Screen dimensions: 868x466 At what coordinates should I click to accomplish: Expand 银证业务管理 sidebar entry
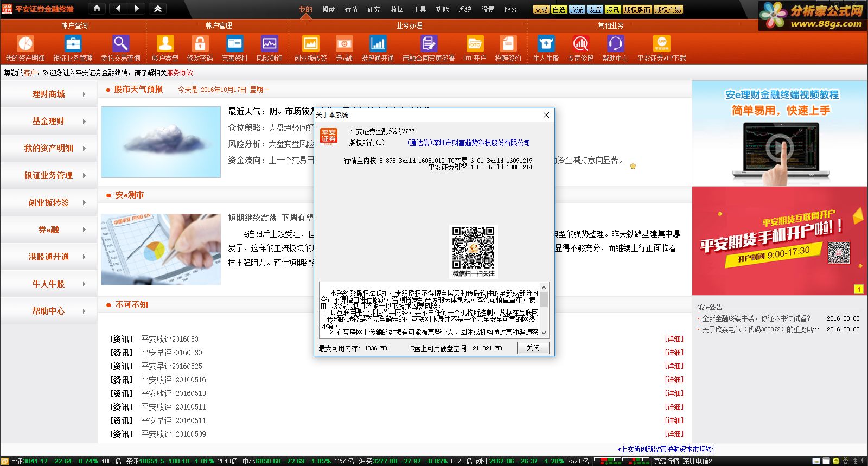pyautogui.click(x=49, y=175)
